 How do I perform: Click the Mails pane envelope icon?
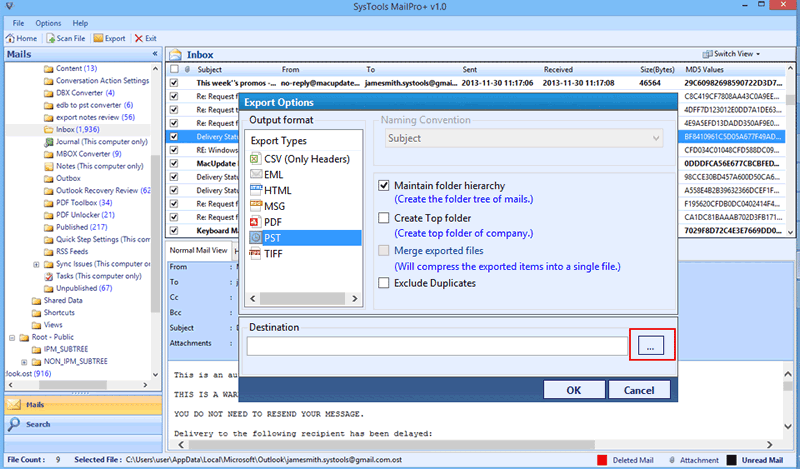[x=14, y=404]
